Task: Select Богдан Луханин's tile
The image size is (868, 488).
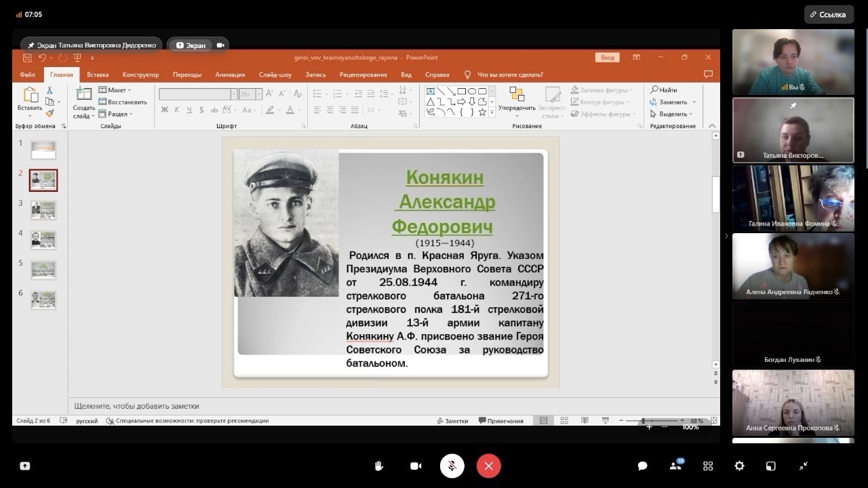Action: coord(793,333)
